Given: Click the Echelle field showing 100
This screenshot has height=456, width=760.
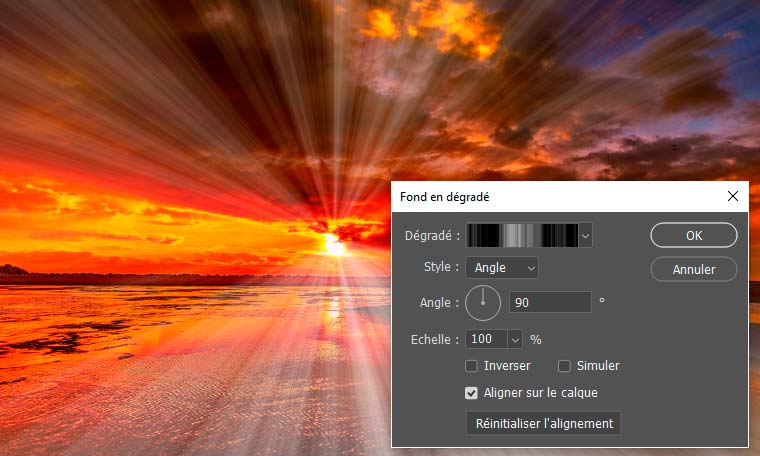Looking at the screenshot, I should [487, 339].
